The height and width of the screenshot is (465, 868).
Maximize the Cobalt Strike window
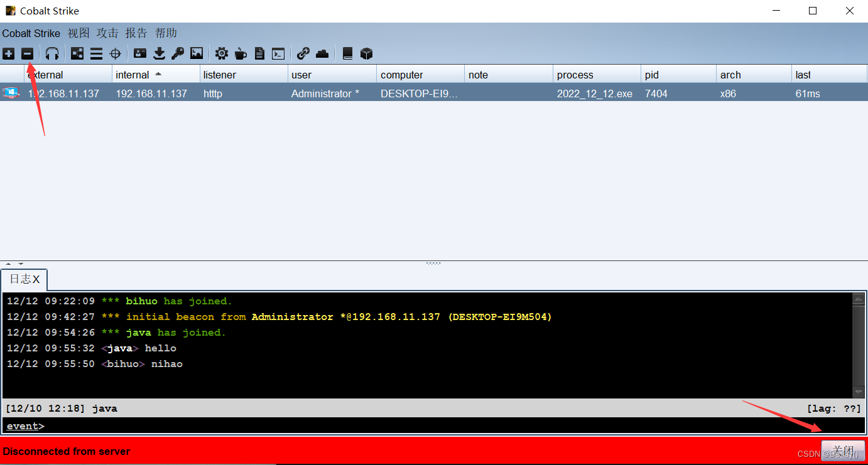coord(813,11)
